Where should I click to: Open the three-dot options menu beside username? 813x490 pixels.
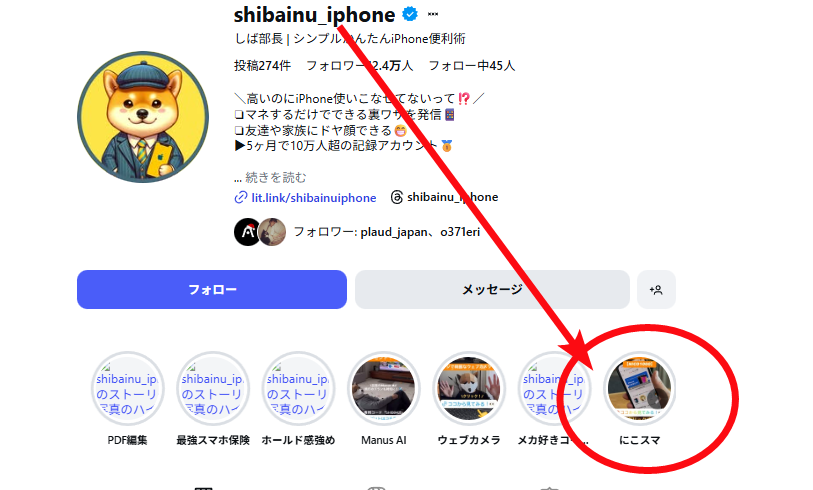[x=432, y=15]
